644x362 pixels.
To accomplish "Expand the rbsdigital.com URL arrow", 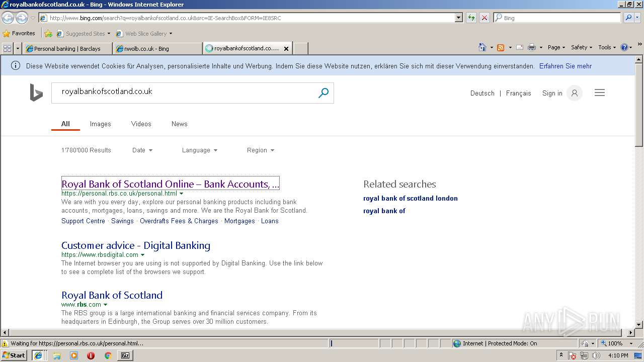I will coord(142,255).
